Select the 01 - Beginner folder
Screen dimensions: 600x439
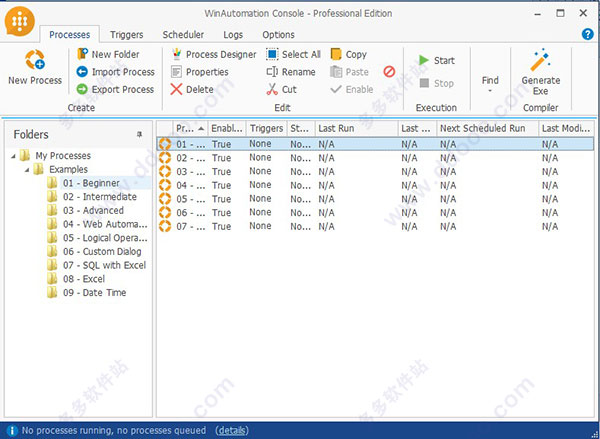click(91, 183)
